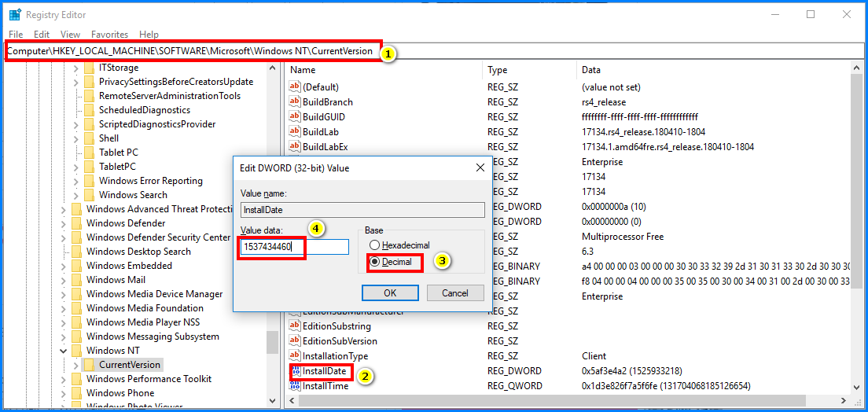Click the RemoteServerAdministrationTools folder icon

coord(89,96)
